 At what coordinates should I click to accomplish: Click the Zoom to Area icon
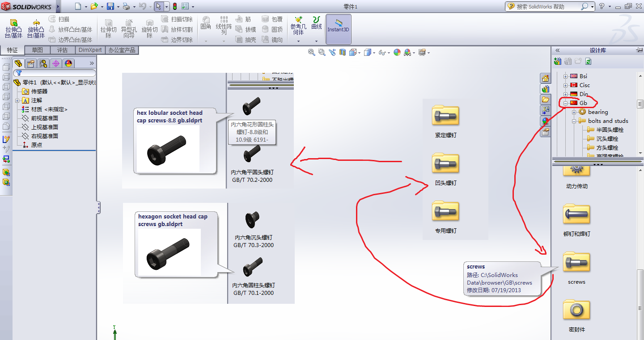point(322,52)
